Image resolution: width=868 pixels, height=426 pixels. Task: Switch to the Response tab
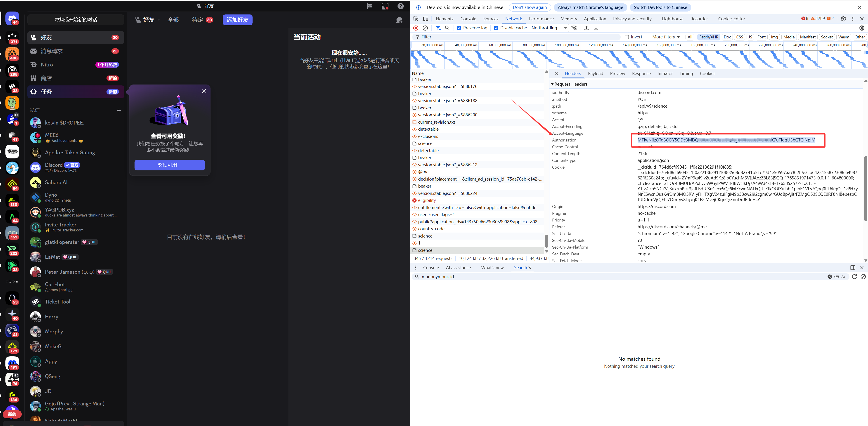point(641,73)
